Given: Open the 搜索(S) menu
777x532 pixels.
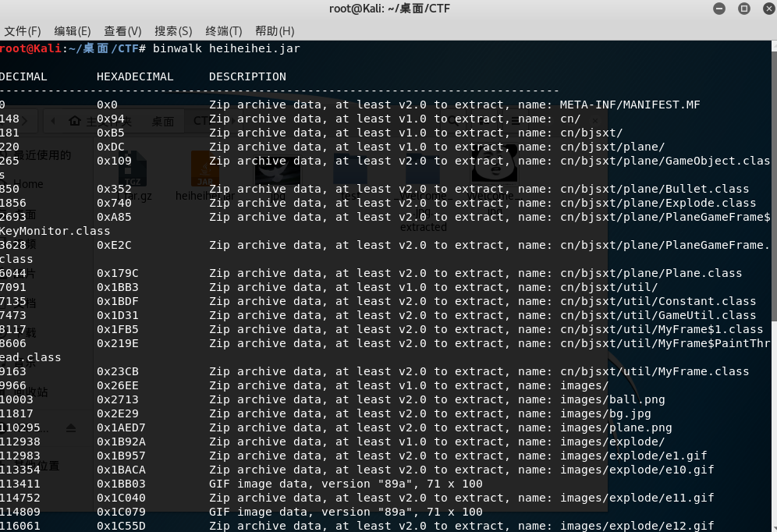Looking at the screenshot, I should click(x=172, y=31).
